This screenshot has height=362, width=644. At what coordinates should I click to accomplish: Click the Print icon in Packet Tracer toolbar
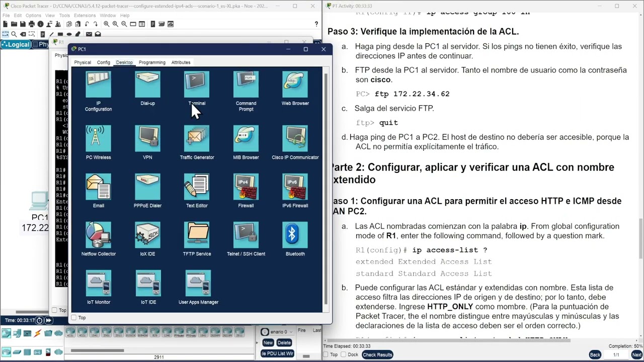coord(32,24)
